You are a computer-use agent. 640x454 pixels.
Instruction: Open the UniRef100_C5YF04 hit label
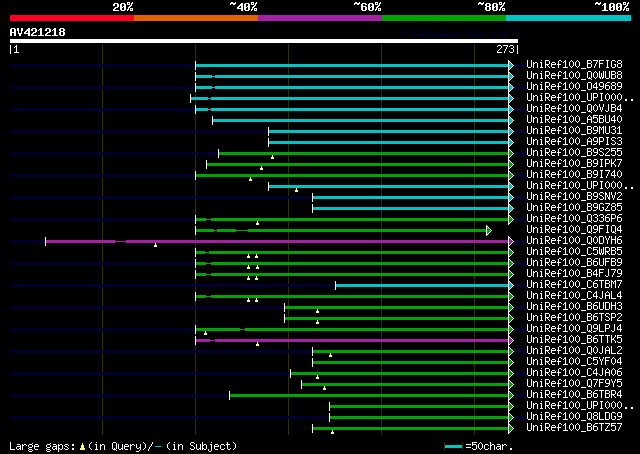coord(574,362)
